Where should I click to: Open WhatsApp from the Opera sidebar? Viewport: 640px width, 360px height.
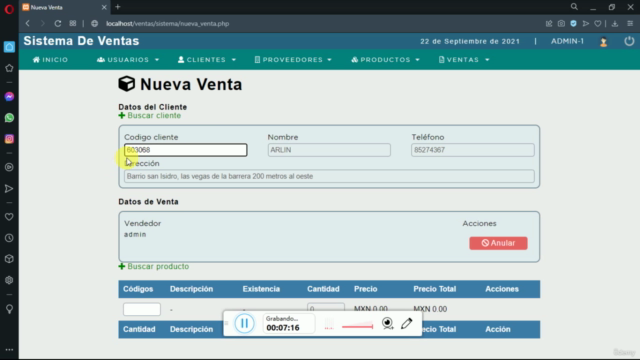pos(9,118)
